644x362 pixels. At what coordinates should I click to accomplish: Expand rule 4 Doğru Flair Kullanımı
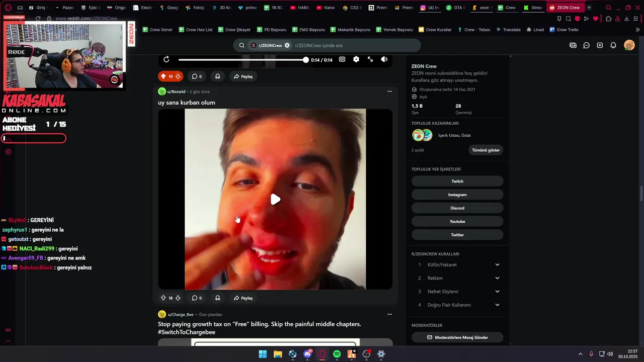(457, 305)
